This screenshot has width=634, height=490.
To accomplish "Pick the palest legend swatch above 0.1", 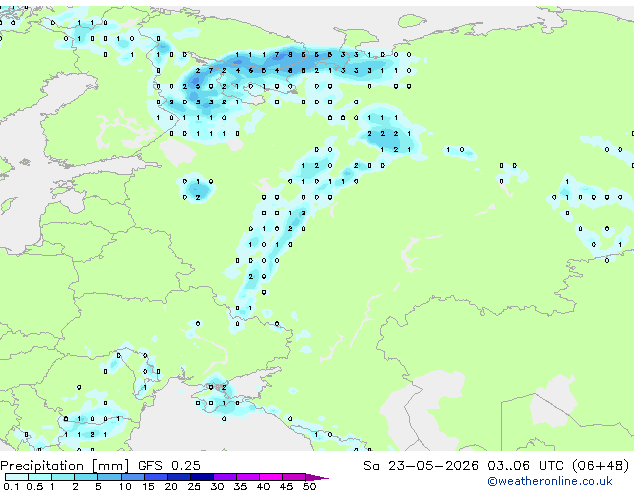I will tap(17, 477).
